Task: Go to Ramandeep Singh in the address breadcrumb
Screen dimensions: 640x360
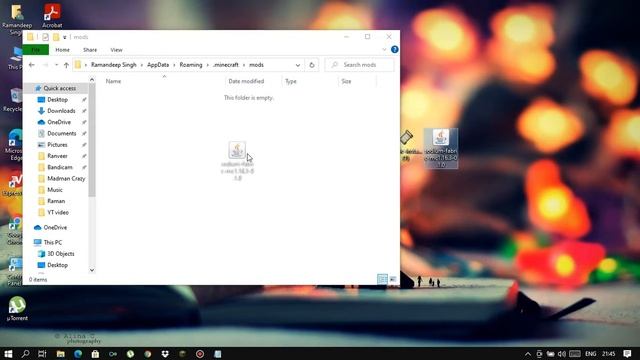Action: click(113, 65)
